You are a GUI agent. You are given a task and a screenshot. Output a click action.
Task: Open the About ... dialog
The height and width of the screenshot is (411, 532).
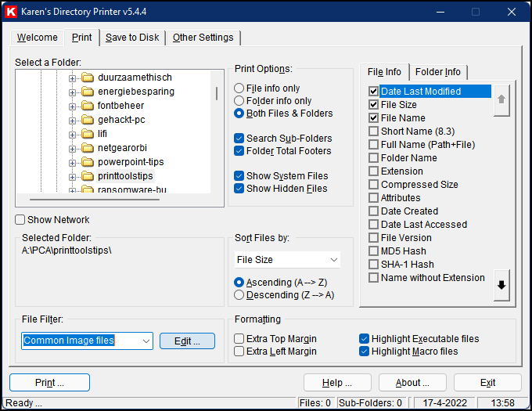pos(412,383)
